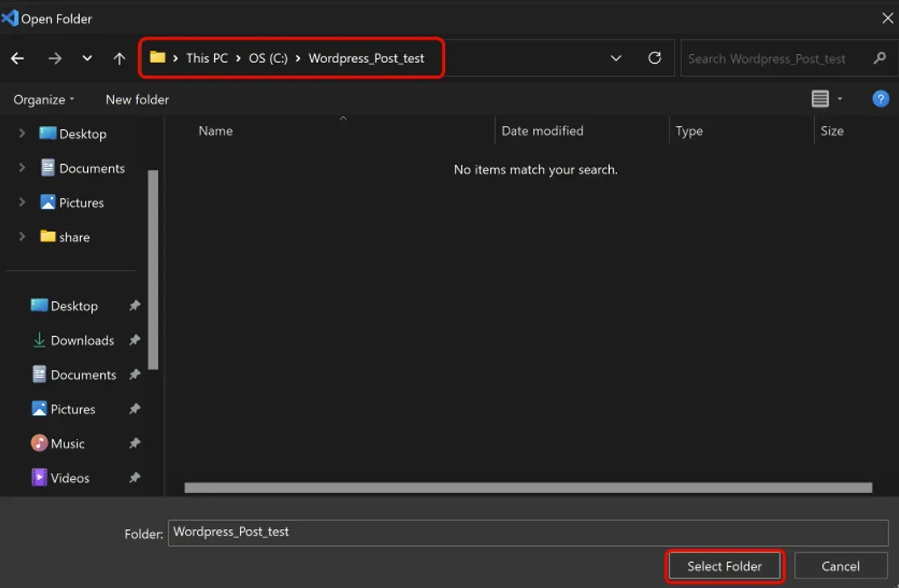The width and height of the screenshot is (899, 588).
Task: Expand the share folder tree node
Action: 22,237
